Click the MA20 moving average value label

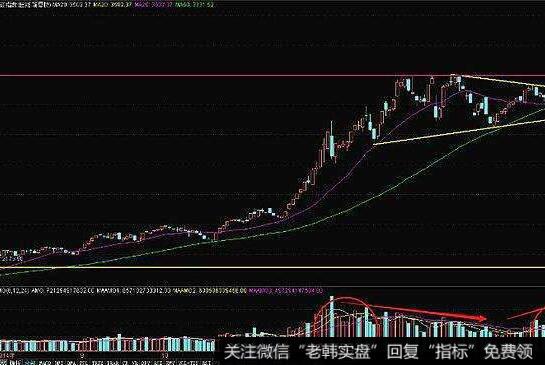pyautogui.click(x=111, y=5)
